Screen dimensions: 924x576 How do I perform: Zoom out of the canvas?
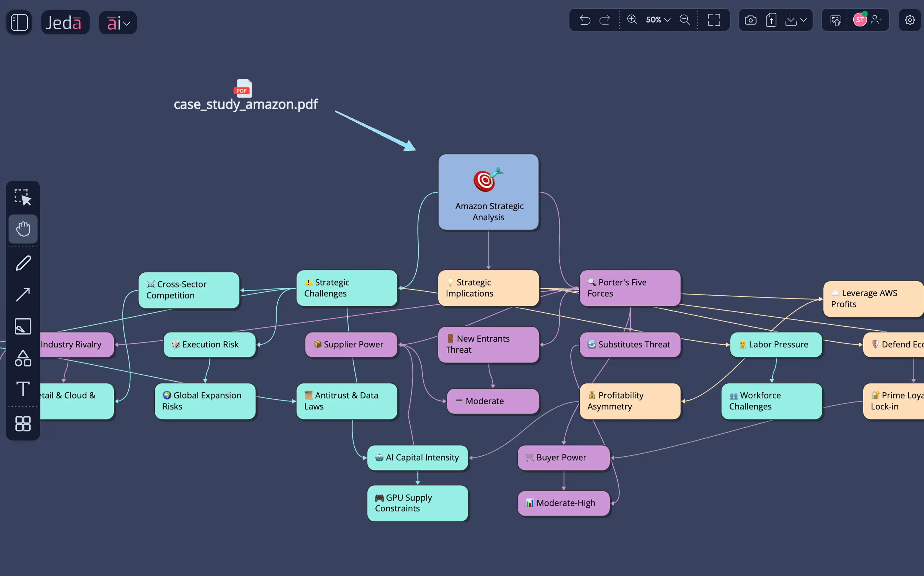click(x=685, y=20)
